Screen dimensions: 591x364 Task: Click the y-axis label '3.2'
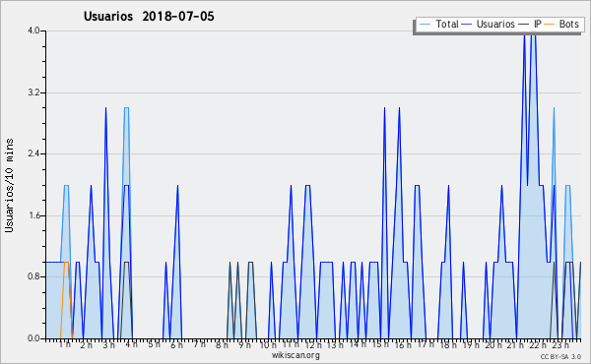tap(33, 92)
